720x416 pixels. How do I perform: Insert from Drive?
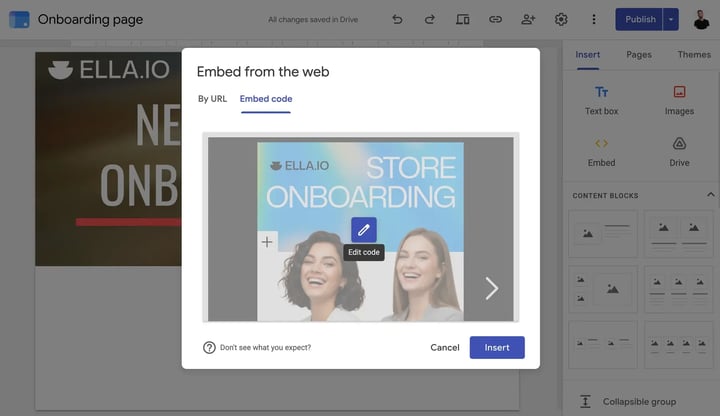(679, 152)
